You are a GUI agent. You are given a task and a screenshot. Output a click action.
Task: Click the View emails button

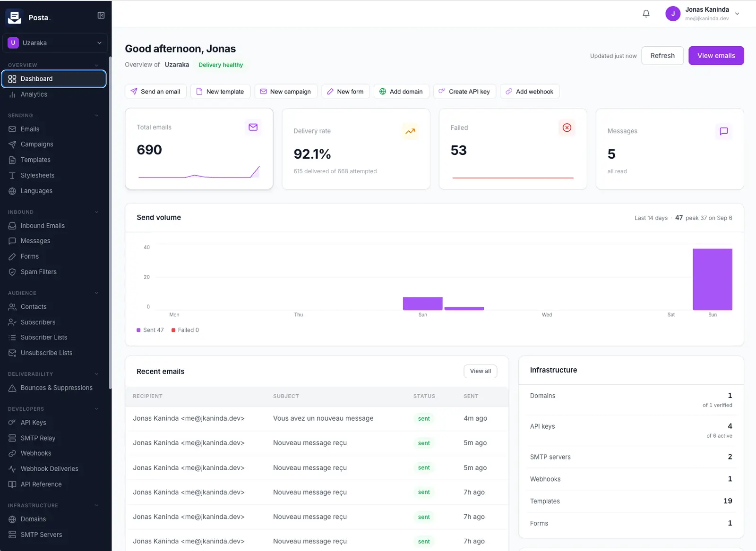pyautogui.click(x=716, y=56)
